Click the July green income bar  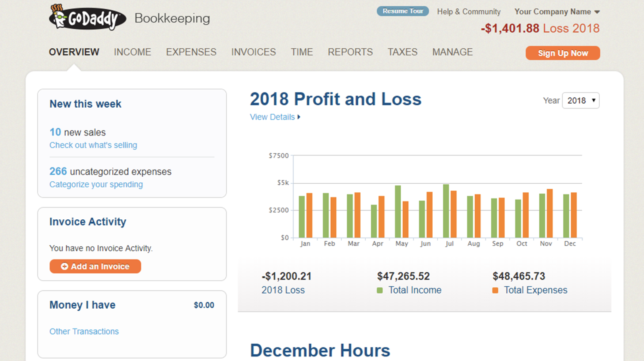click(446, 211)
